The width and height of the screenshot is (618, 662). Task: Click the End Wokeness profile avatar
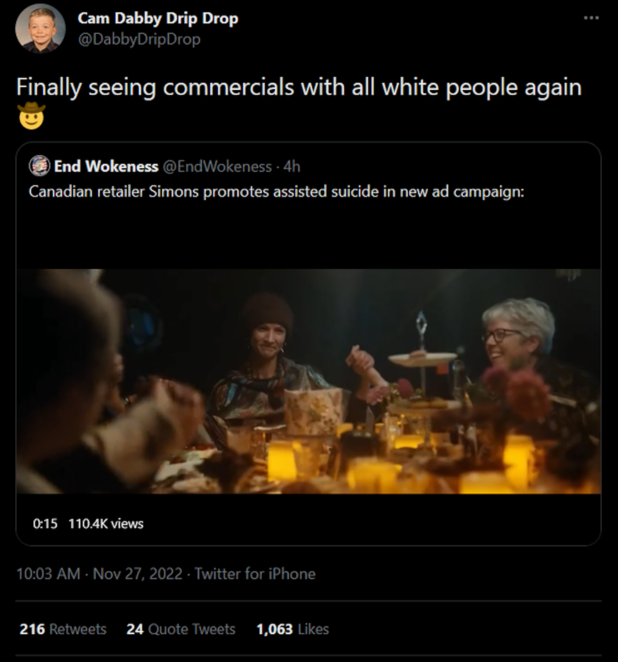pos(39,166)
